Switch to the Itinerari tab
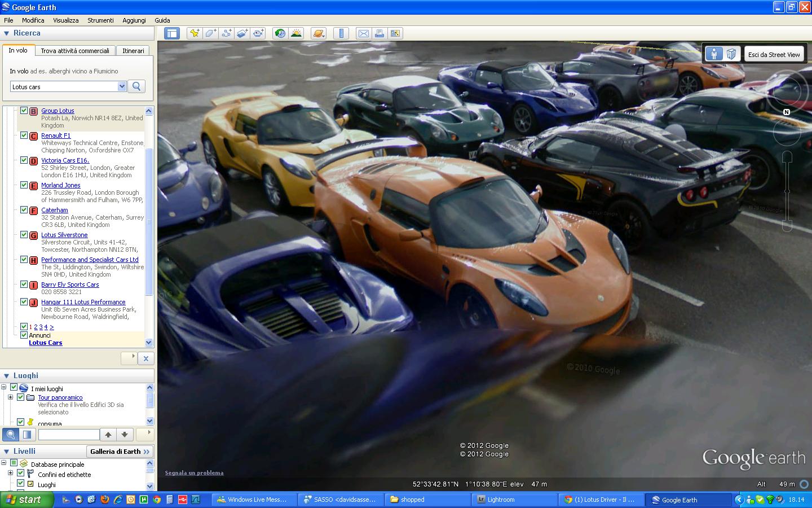Image resolution: width=812 pixels, height=508 pixels. pyautogui.click(x=133, y=51)
